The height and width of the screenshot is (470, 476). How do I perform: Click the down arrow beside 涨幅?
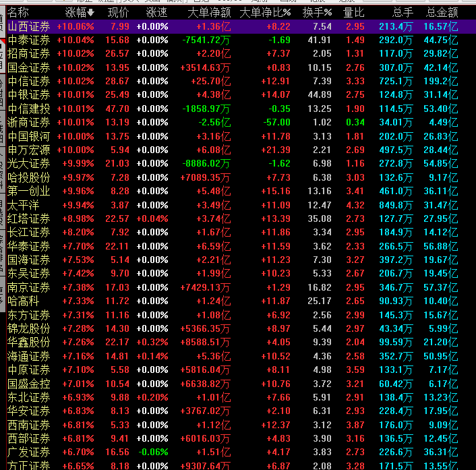[x=90, y=13]
